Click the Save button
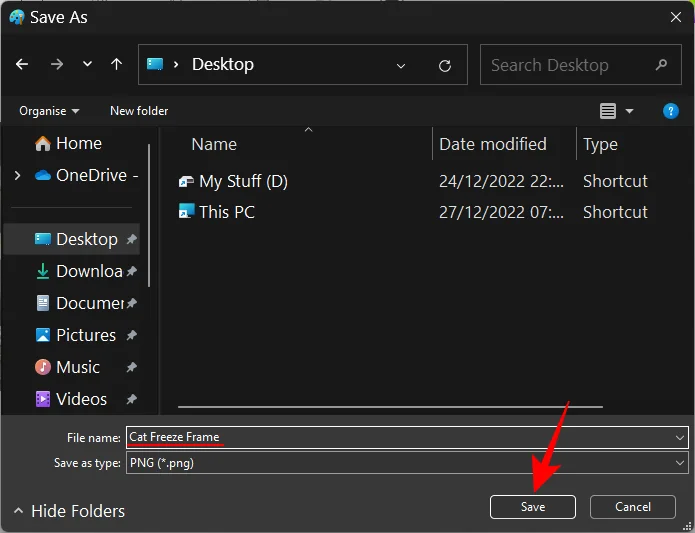The width and height of the screenshot is (695, 533). (x=532, y=507)
